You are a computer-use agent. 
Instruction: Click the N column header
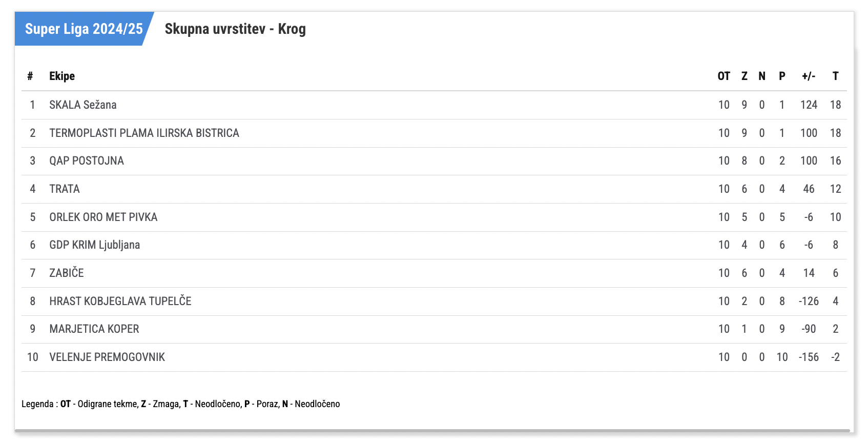pyautogui.click(x=762, y=76)
